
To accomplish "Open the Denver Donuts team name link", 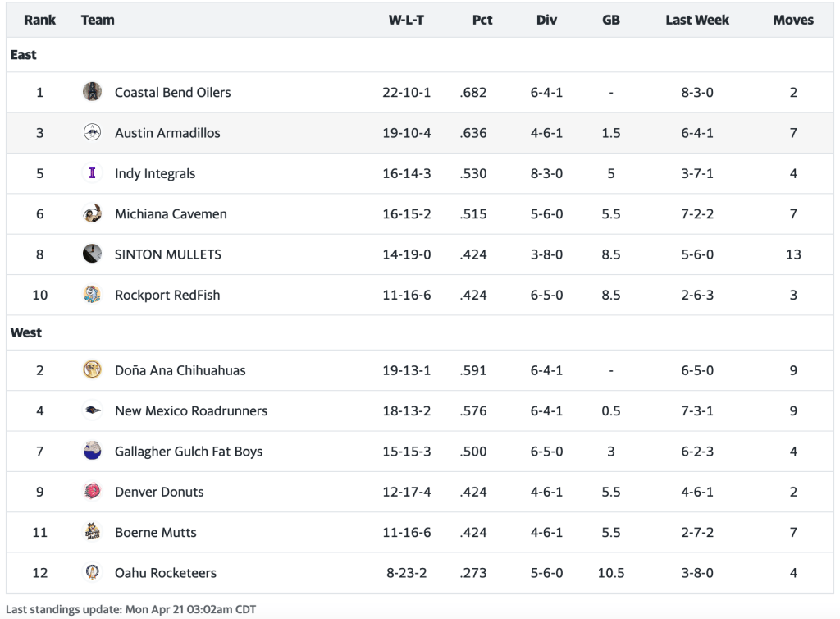I will point(159,492).
